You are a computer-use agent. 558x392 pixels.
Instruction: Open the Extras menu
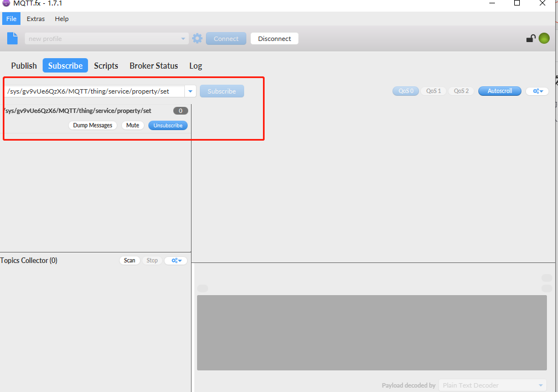(35, 19)
